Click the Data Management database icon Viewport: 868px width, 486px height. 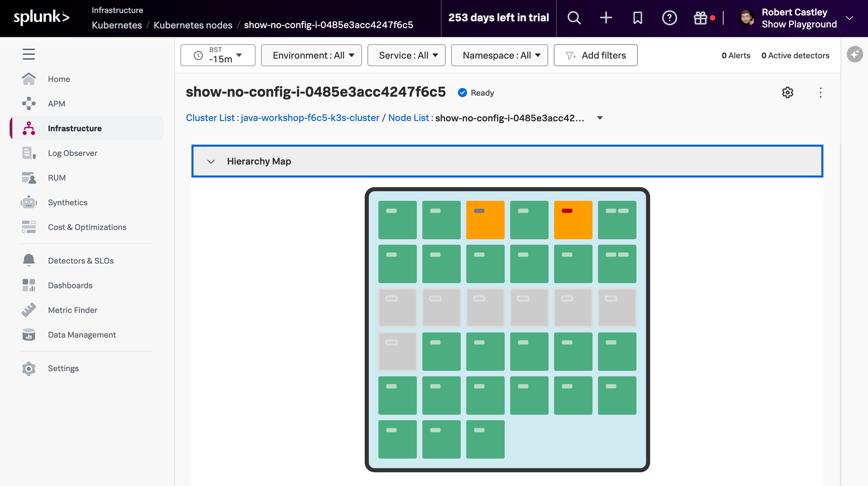(x=29, y=335)
